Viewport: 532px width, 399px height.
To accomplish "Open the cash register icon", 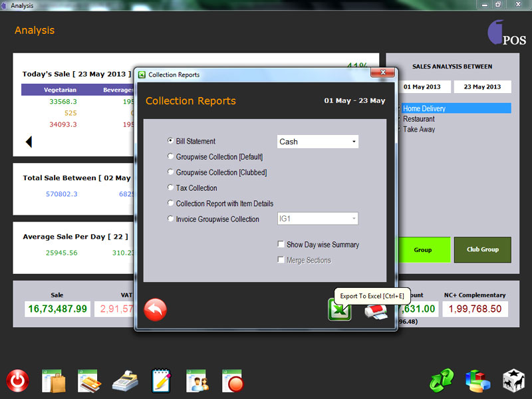I will [x=124, y=381].
